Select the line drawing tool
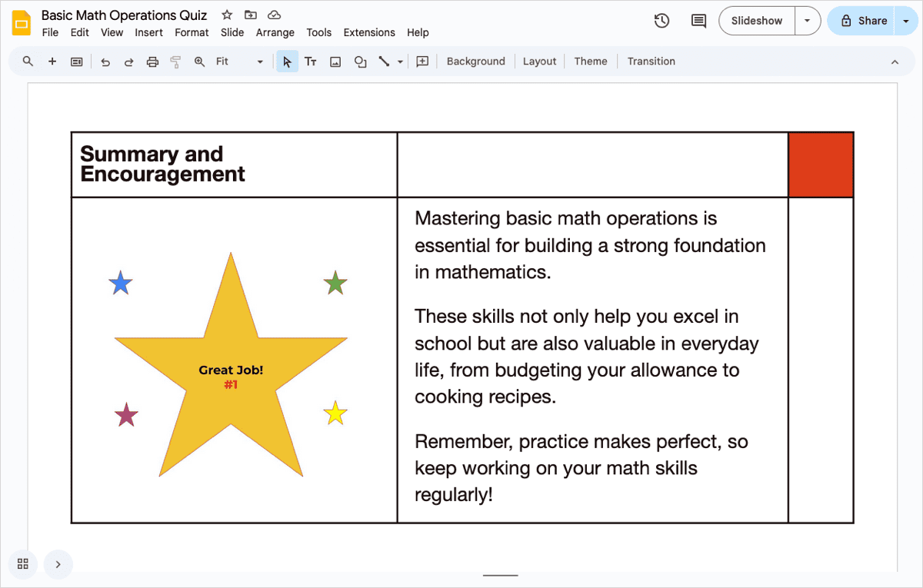Image resolution: width=923 pixels, height=588 pixels. point(384,61)
